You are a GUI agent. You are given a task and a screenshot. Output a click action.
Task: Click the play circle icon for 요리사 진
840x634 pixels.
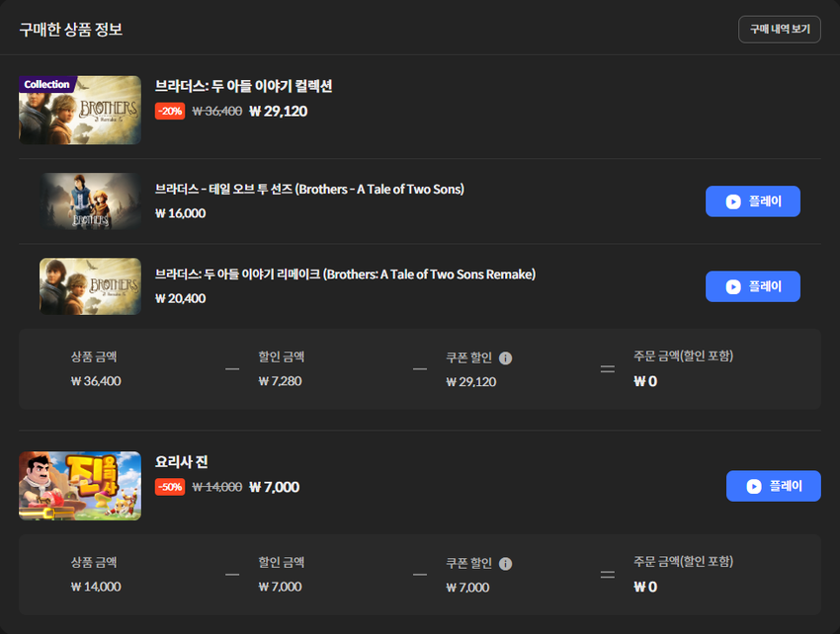point(754,486)
